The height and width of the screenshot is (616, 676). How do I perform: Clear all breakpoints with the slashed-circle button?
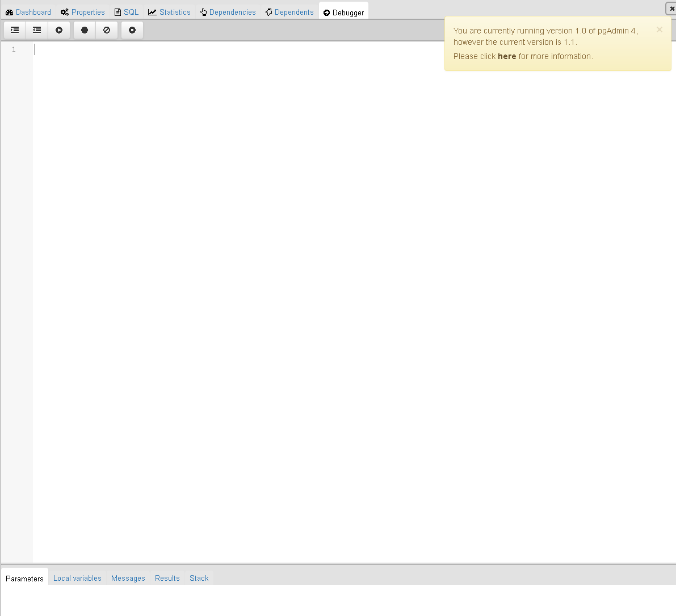tap(107, 30)
